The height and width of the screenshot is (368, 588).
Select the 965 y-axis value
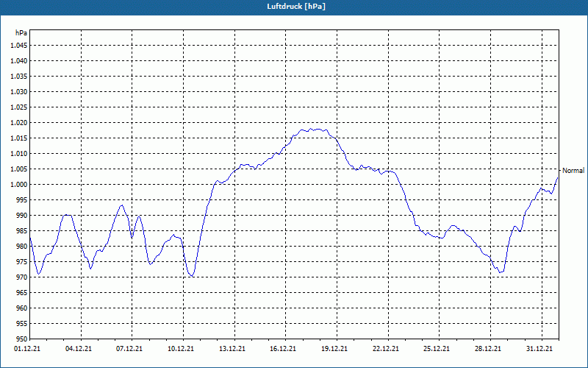22,292
